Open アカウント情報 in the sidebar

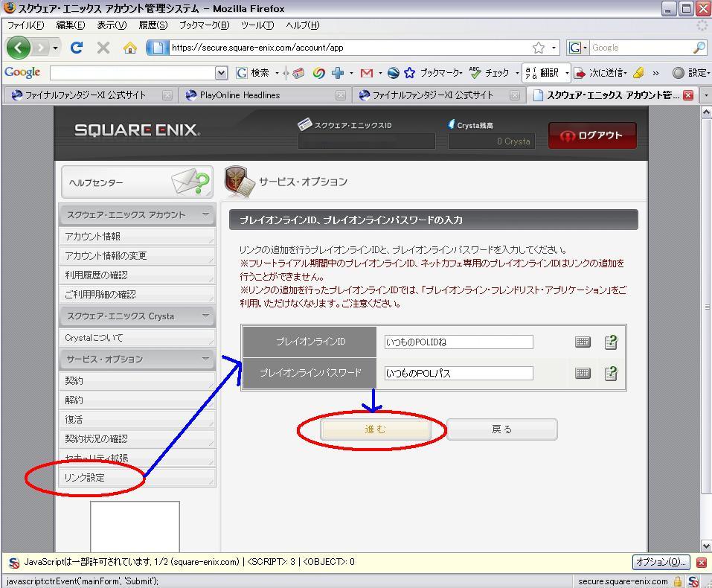pyautogui.click(x=137, y=236)
